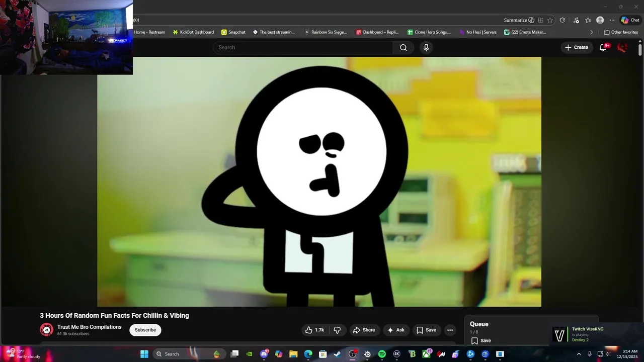
Task: Open the Windows Start menu
Action: pos(144,354)
